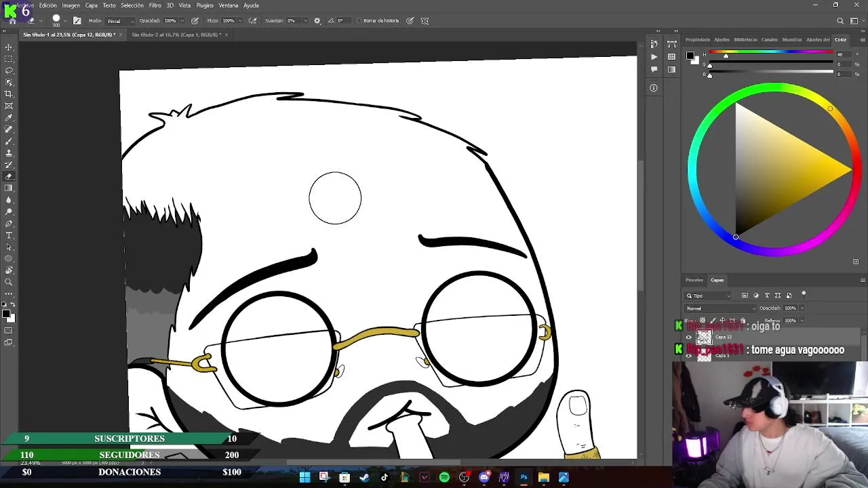Select the Clone Stamp tool
Screen dimensions: 868x488
tap(9, 153)
